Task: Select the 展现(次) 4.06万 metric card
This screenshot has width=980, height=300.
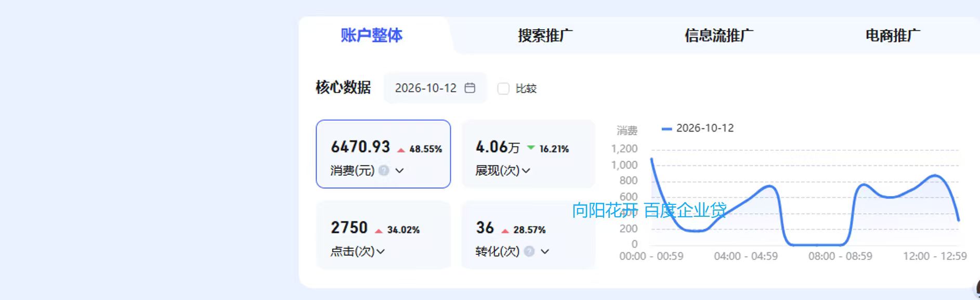Action: coord(528,154)
